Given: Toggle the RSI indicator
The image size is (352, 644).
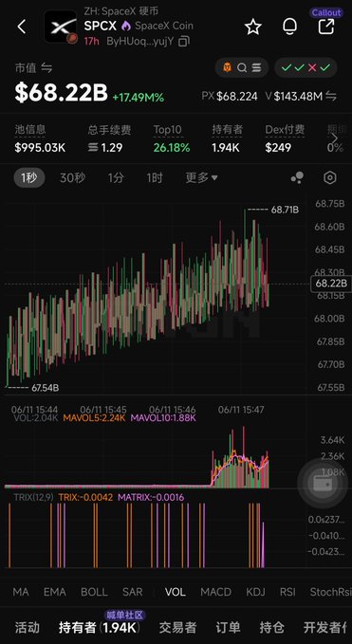Looking at the screenshot, I should click(287, 592).
